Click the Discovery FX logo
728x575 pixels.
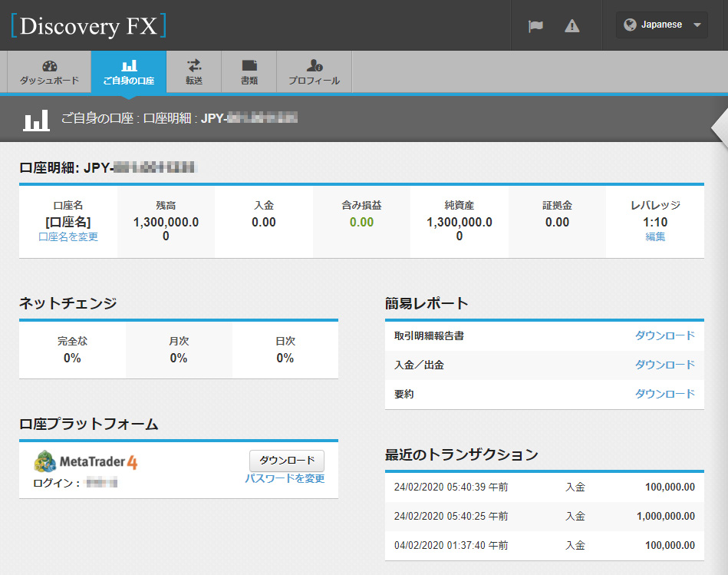click(88, 25)
